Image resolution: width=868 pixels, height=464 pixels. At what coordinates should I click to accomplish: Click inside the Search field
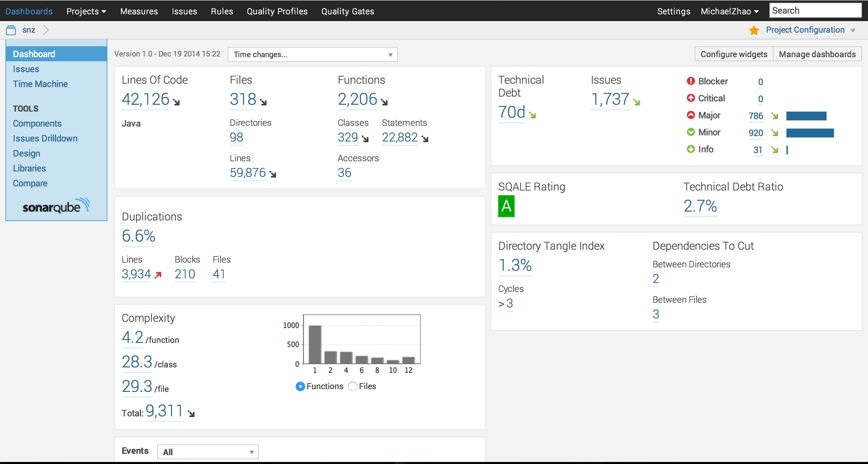coord(816,11)
